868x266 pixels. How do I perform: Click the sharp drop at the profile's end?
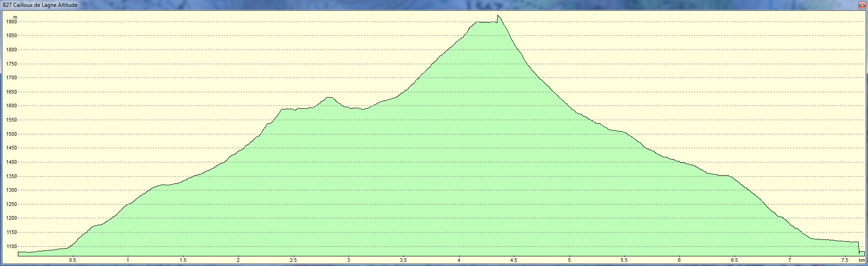(859, 248)
